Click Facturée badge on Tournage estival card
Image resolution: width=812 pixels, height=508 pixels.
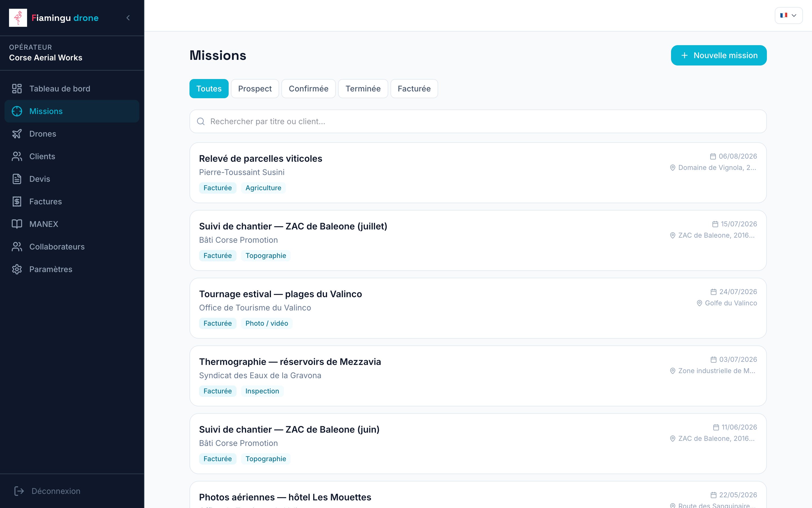click(217, 323)
